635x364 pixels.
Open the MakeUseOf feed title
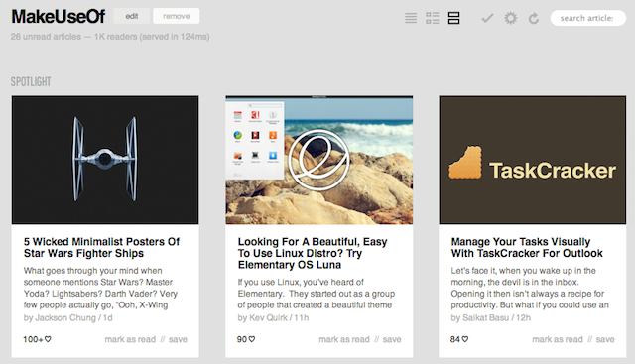pyautogui.click(x=59, y=17)
